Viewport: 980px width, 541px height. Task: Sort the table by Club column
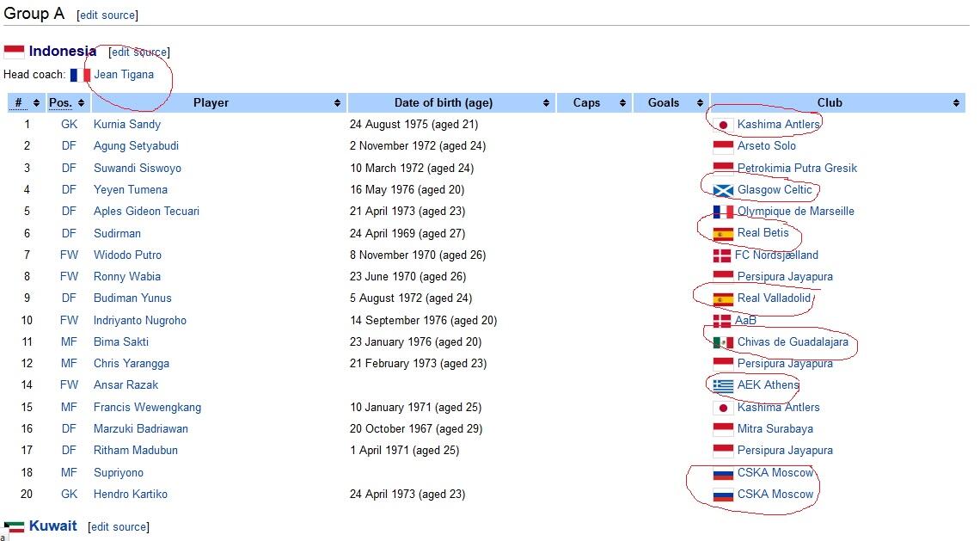click(x=830, y=103)
